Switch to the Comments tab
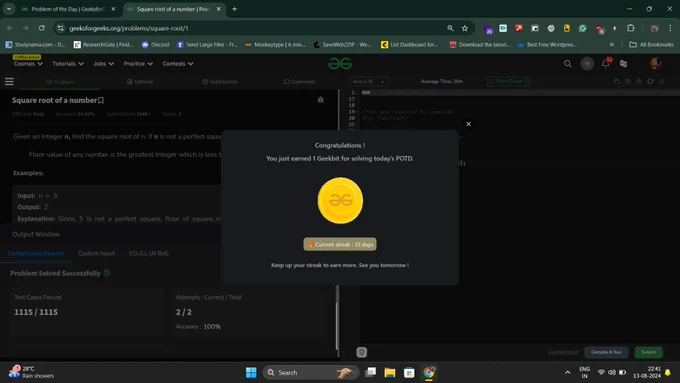The height and width of the screenshot is (383, 680). [x=300, y=82]
